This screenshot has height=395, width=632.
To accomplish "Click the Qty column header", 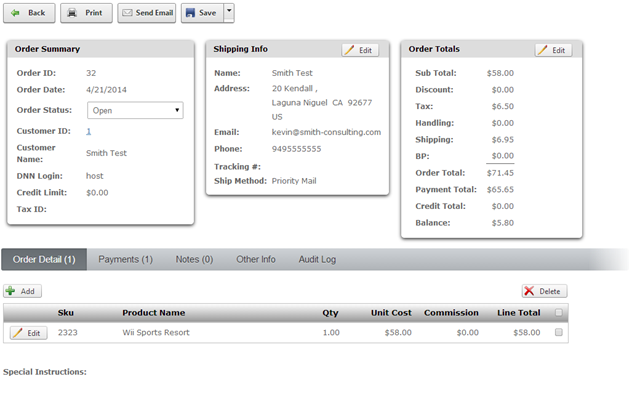I will 330,313.
